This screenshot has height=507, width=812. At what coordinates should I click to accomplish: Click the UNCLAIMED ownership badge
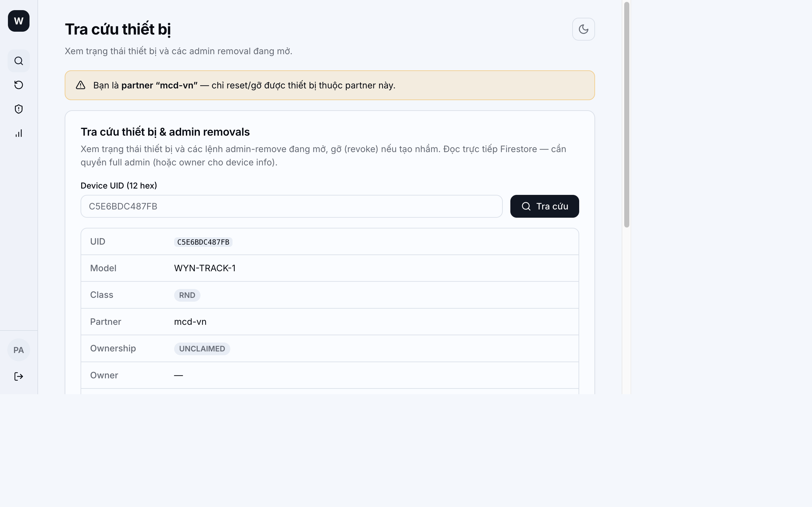pyautogui.click(x=202, y=349)
